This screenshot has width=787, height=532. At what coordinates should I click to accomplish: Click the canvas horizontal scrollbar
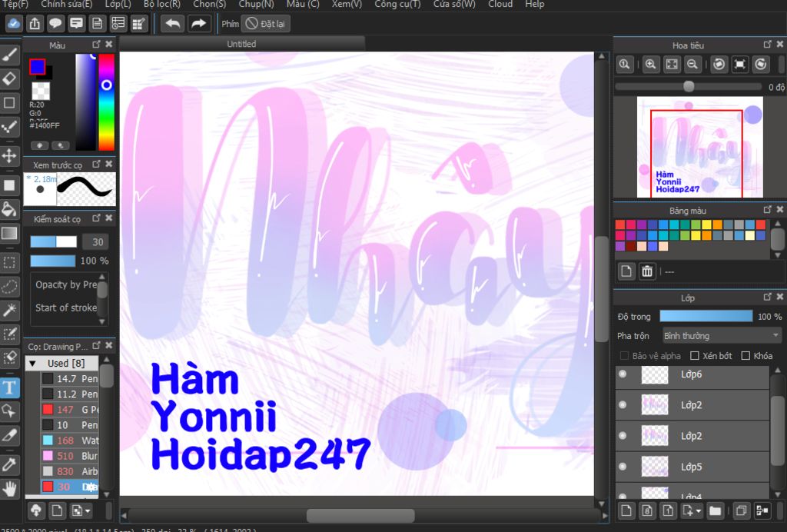coord(360,515)
